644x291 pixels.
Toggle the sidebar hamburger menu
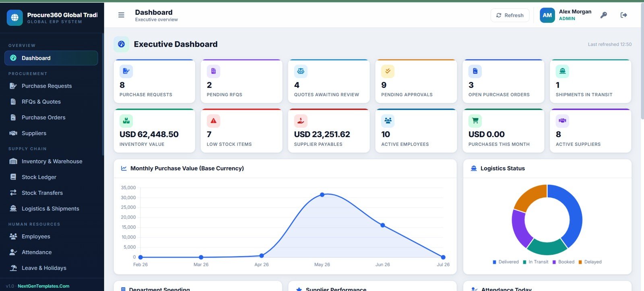(x=121, y=15)
